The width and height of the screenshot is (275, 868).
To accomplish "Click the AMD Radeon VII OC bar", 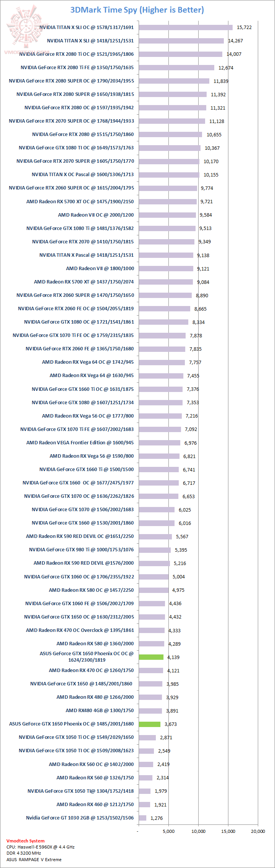I will coord(167,215).
